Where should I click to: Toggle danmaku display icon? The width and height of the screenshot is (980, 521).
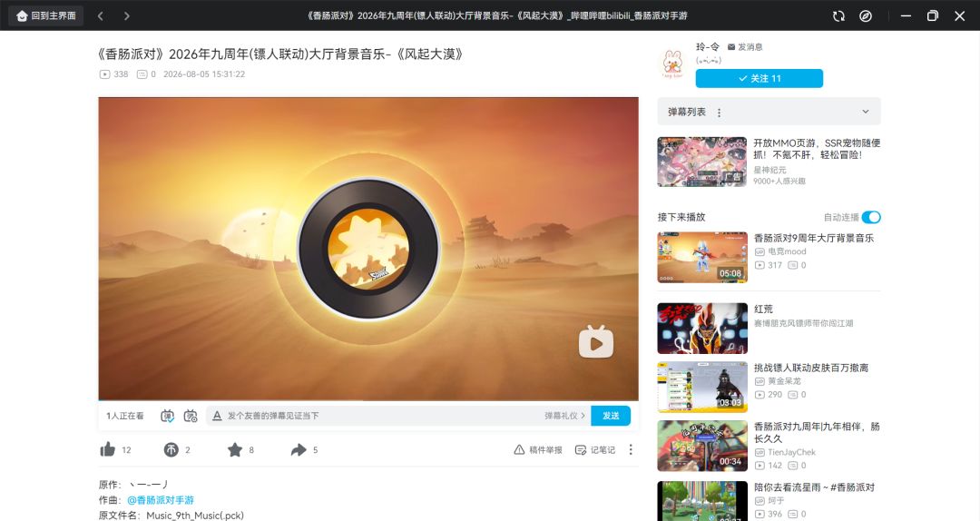pyautogui.click(x=168, y=416)
